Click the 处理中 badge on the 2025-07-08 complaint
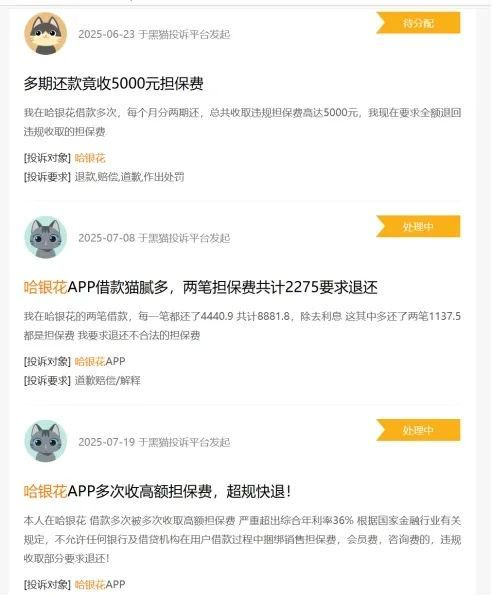Image resolution: width=492 pixels, height=596 pixels. (x=418, y=227)
